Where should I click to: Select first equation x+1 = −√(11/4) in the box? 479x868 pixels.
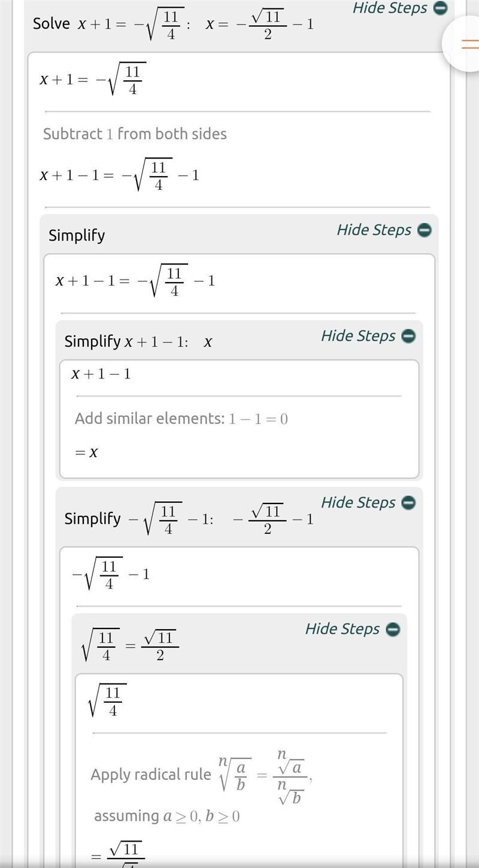[93, 80]
